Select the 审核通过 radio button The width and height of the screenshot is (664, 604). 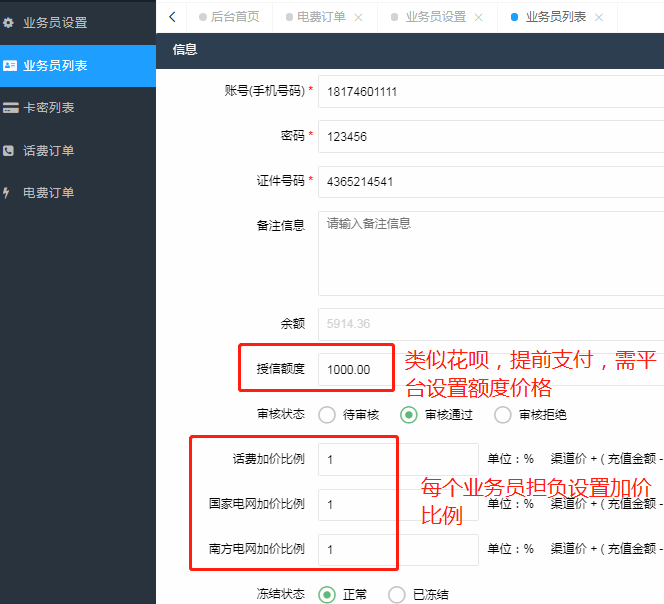click(x=409, y=415)
